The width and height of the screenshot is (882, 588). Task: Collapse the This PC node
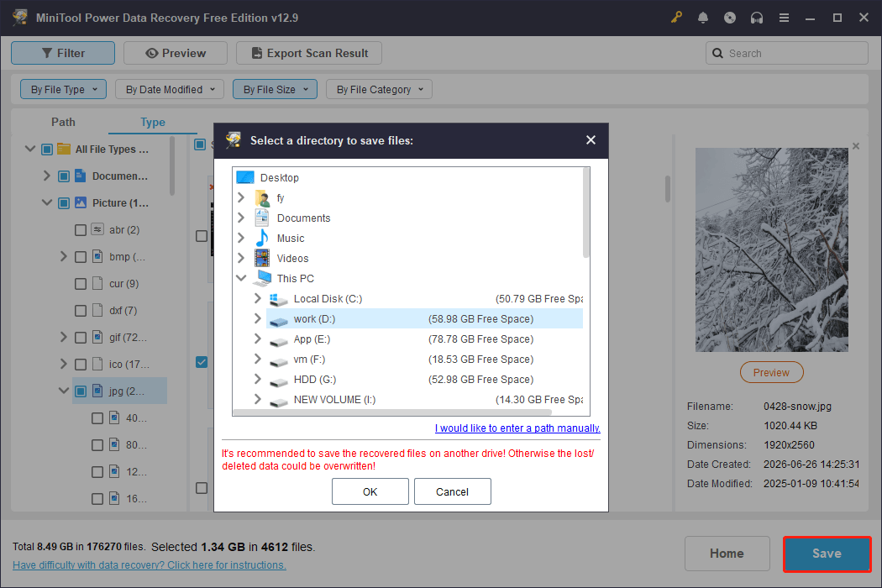pos(241,278)
